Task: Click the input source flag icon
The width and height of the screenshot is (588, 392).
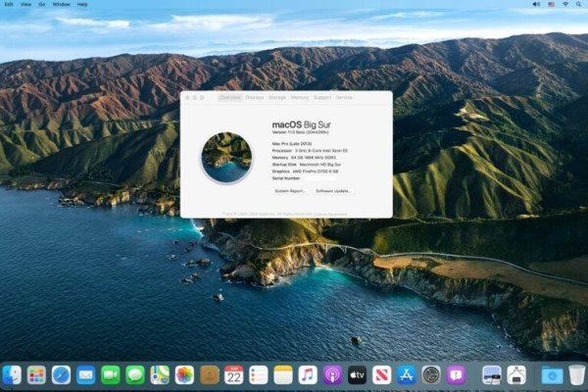Action: [551, 4]
